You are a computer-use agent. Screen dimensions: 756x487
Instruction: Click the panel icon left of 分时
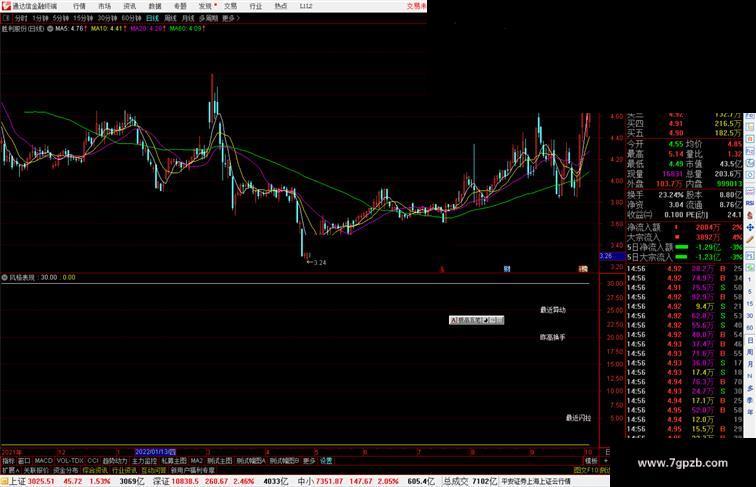[x=6, y=18]
